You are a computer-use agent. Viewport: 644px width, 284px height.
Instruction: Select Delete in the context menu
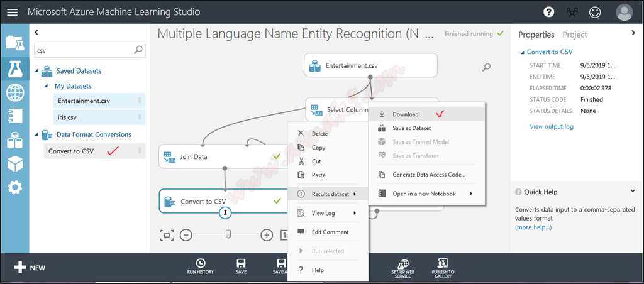[327, 133]
